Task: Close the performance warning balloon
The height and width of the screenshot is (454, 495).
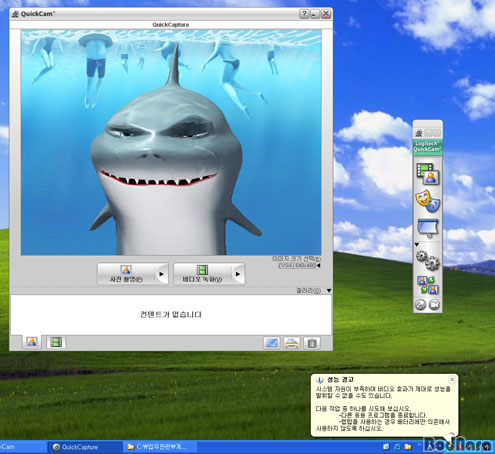Action: coord(452,379)
